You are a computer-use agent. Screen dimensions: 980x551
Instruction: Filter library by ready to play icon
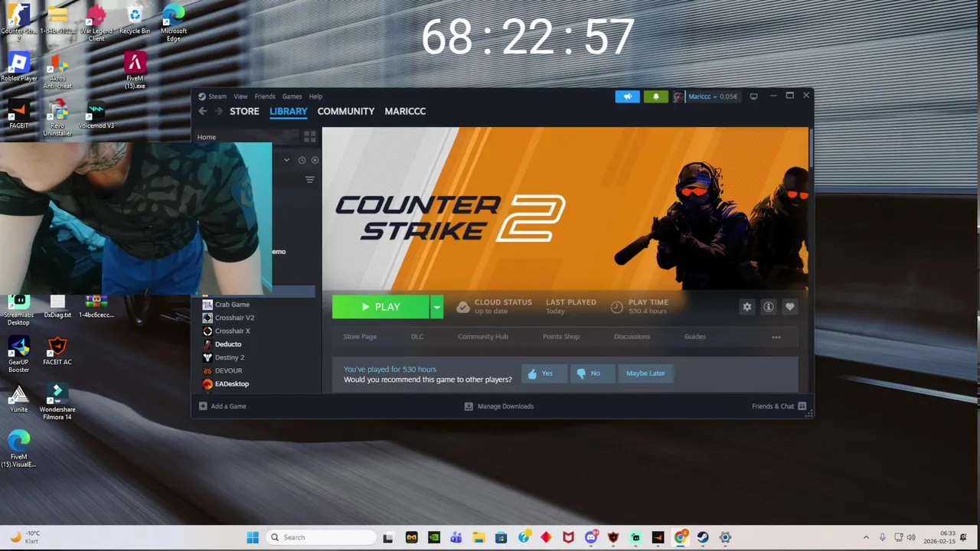pyautogui.click(x=315, y=160)
